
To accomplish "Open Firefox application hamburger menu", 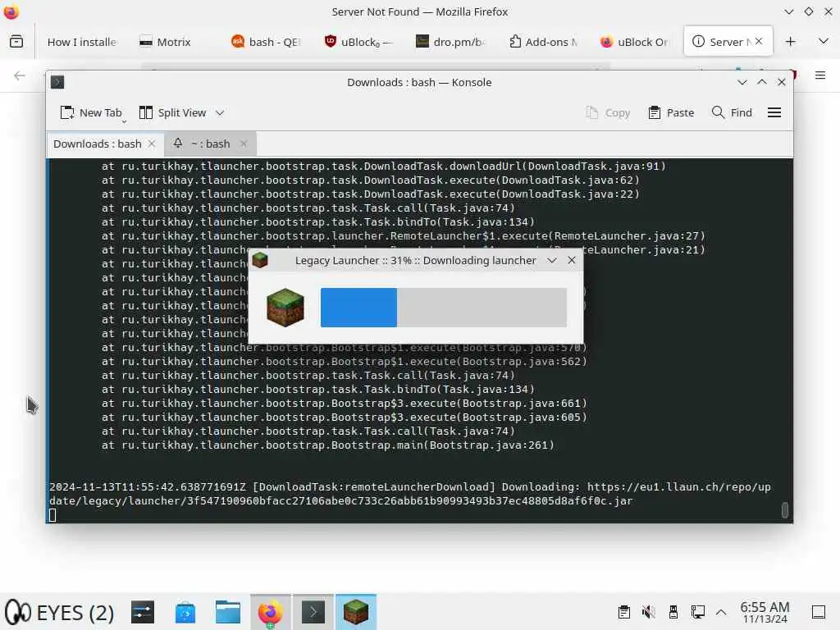I will pos(820,75).
